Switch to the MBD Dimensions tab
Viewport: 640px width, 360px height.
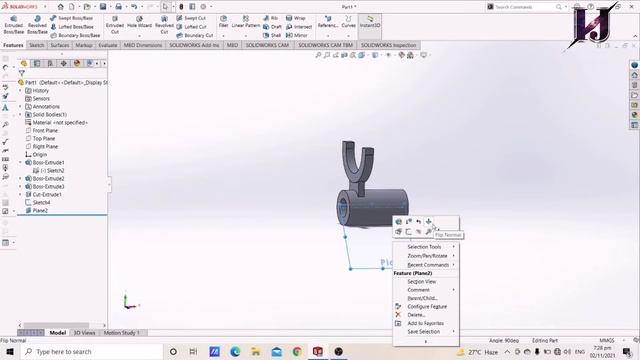[143, 45]
